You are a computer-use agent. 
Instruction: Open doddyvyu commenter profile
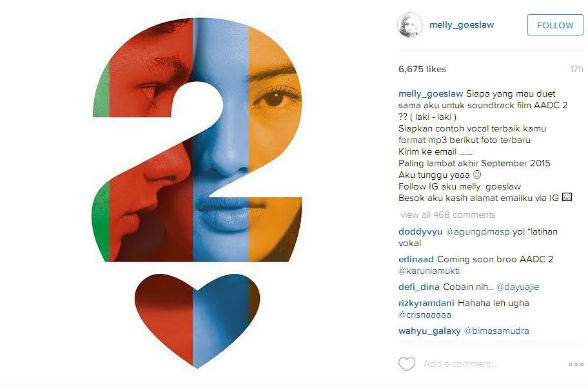click(420, 231)
